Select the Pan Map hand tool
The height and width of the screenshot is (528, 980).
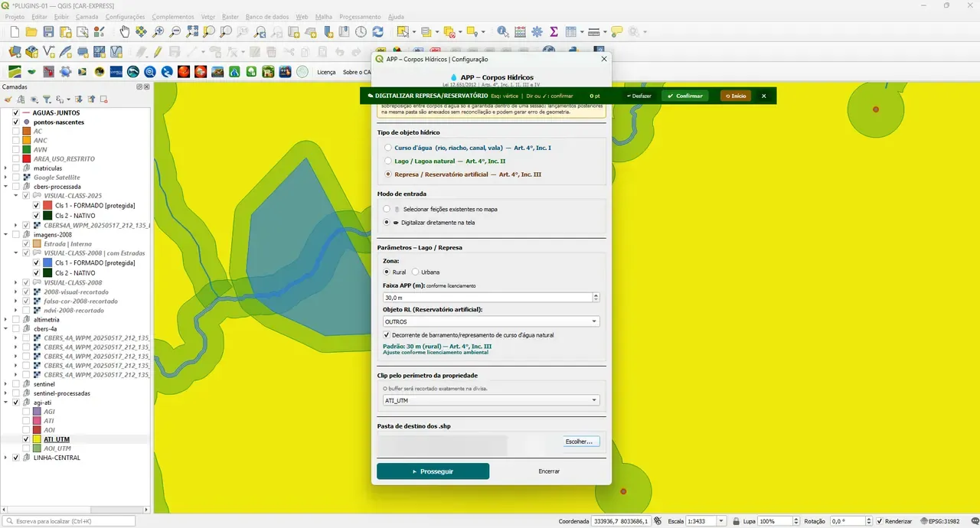pos(125,32)
